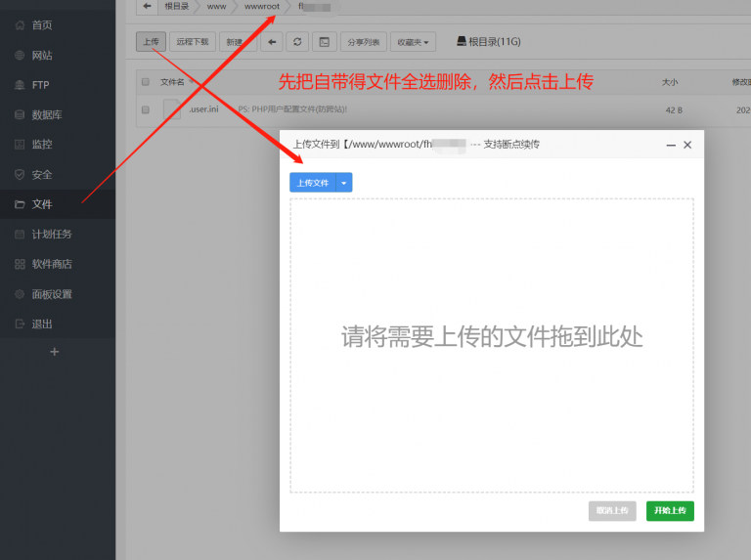Screen dimensions: 751x560
Task: Click the file drop zone area
Action: pyautogui.click(x=492, y=345)
